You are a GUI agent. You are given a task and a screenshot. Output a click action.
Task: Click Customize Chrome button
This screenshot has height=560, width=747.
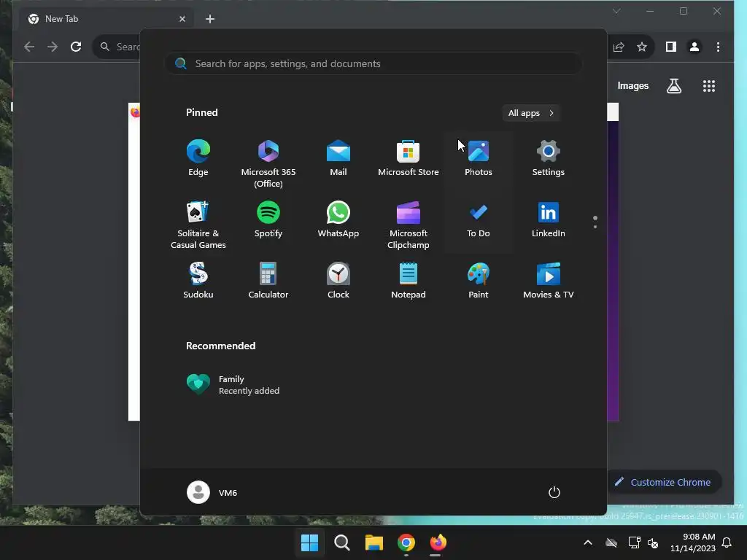click(664, 482)
